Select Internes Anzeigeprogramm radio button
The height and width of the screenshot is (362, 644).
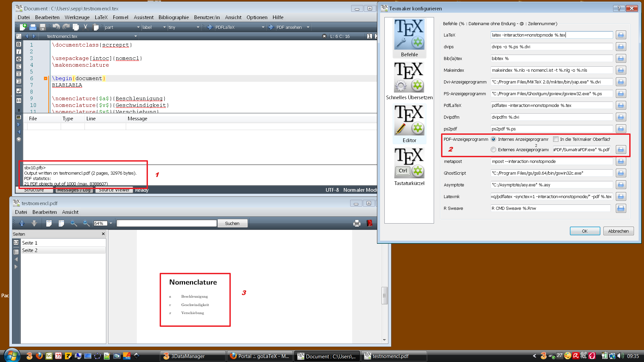click(x=493, y=139)
